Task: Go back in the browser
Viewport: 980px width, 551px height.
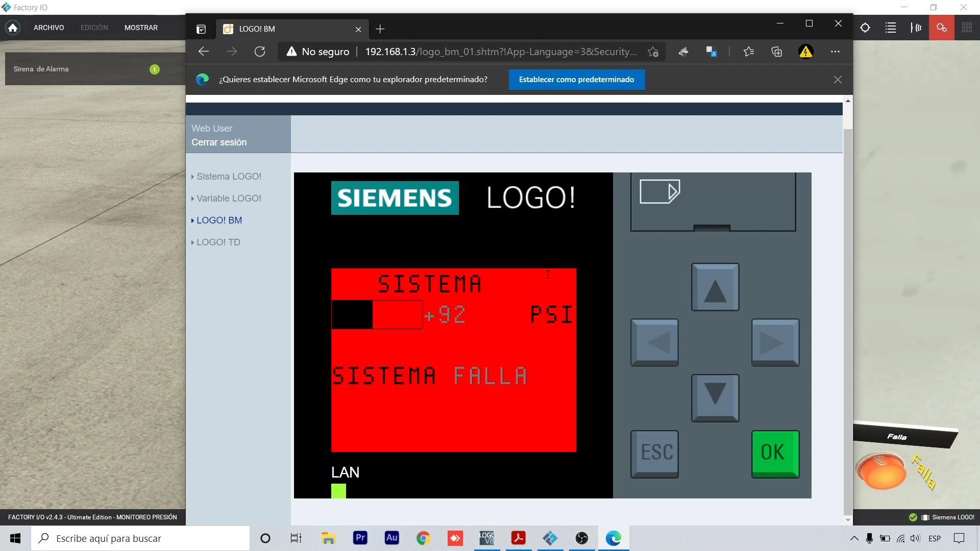Action: pos(204,52)
